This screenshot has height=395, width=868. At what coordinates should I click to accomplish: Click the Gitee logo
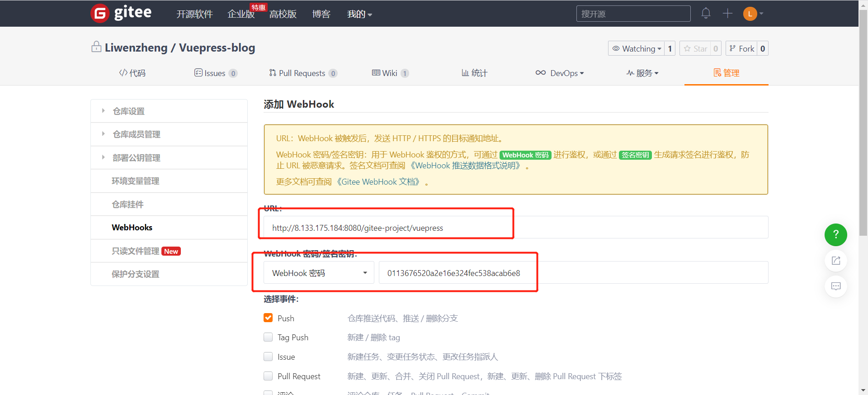click(121, 13)
